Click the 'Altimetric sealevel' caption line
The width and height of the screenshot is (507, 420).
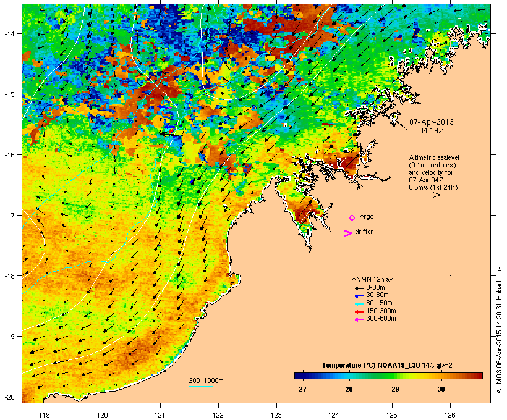tap(434, 157)
